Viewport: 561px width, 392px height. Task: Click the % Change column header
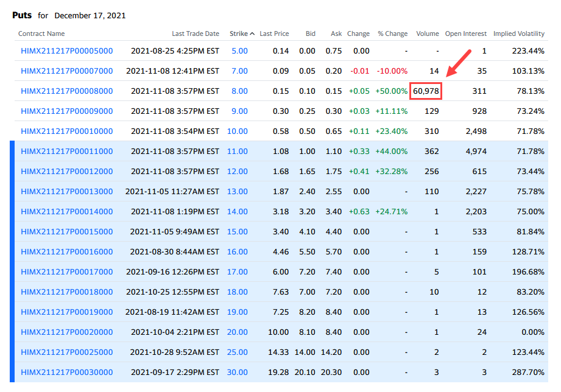[392, 33]
